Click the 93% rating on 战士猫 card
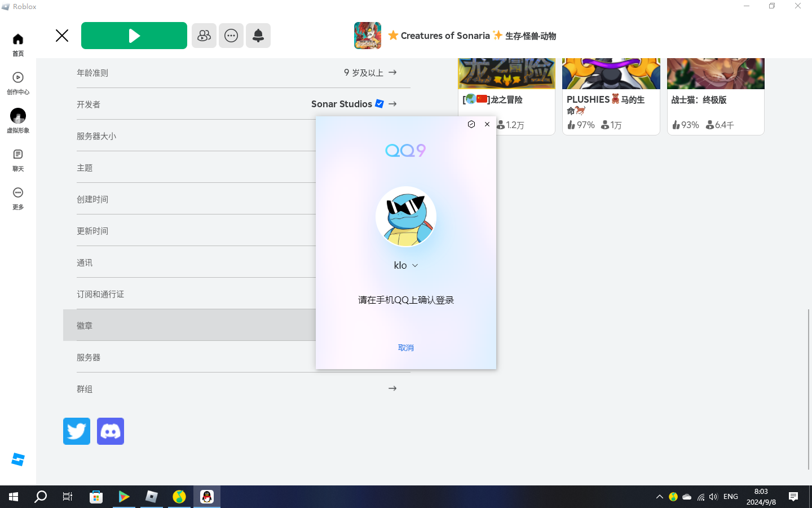Image resolution: width=812 pixels, height=508 pixels. pos(685,125)
